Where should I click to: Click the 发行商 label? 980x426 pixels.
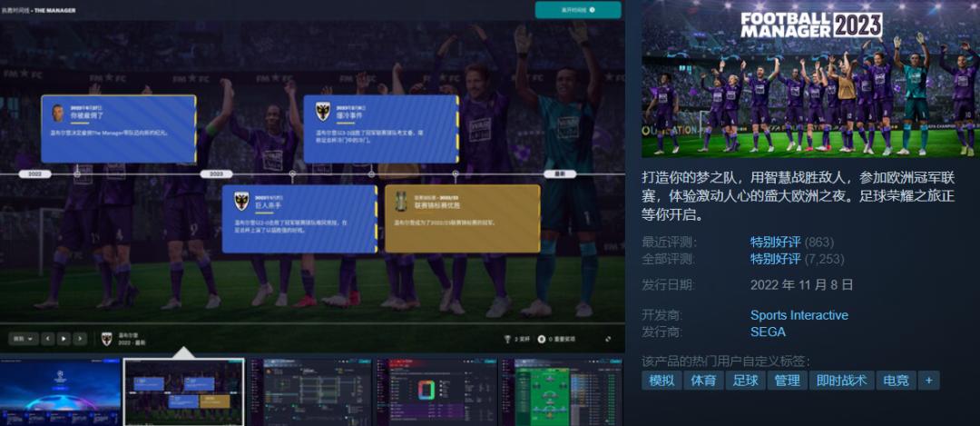click(x=662, y=332)
